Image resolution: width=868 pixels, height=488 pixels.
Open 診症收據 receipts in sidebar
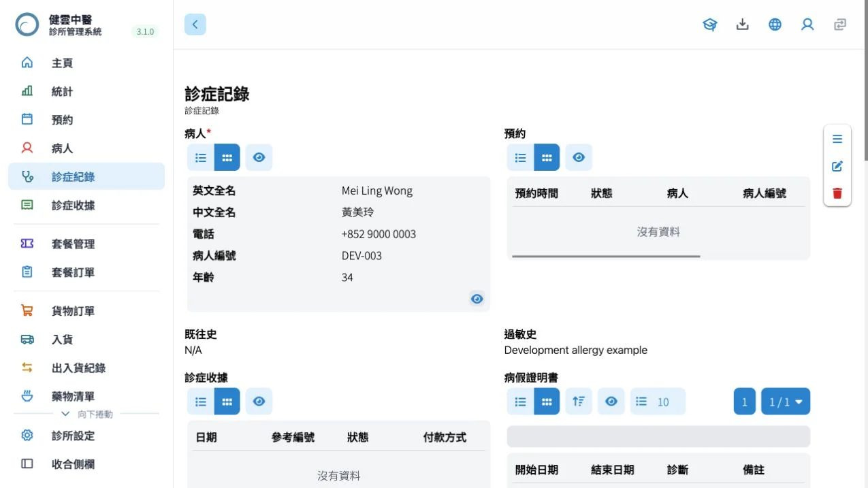click(86, 205)
